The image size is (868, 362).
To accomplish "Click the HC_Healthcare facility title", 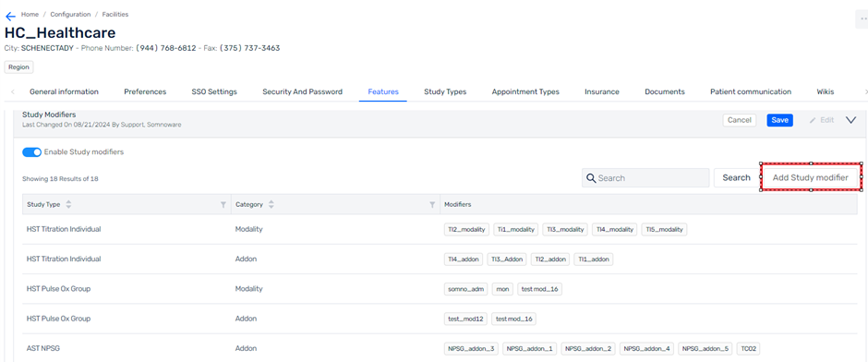I will click(60, 32).
